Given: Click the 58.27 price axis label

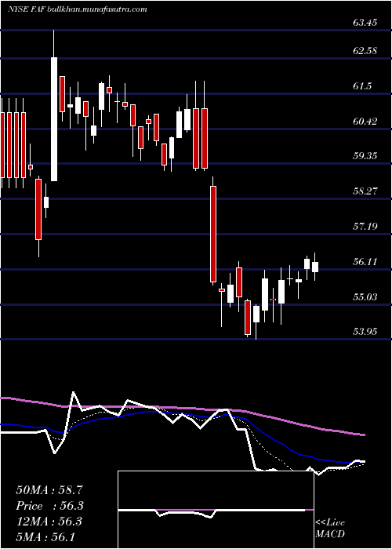Looking at the screenshot, I should 365,191.
